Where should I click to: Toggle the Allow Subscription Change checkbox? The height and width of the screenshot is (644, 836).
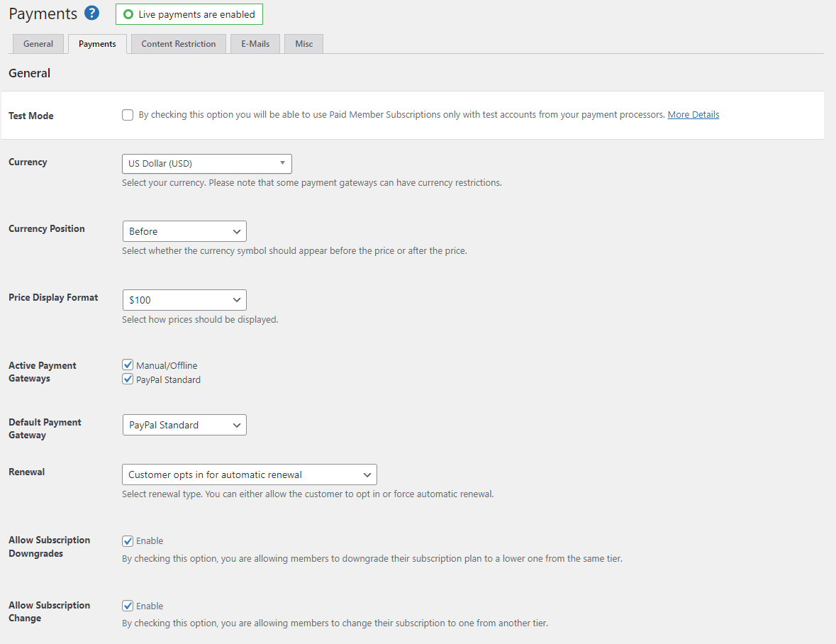128,606
